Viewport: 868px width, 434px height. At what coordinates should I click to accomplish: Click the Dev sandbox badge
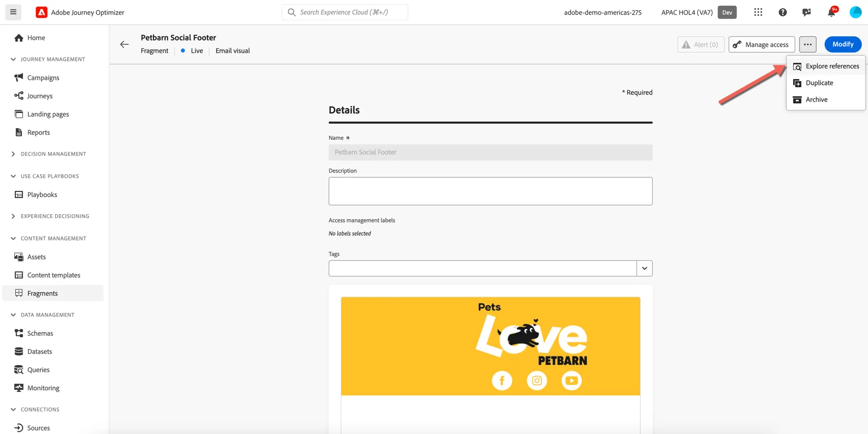tap(727, 12)
